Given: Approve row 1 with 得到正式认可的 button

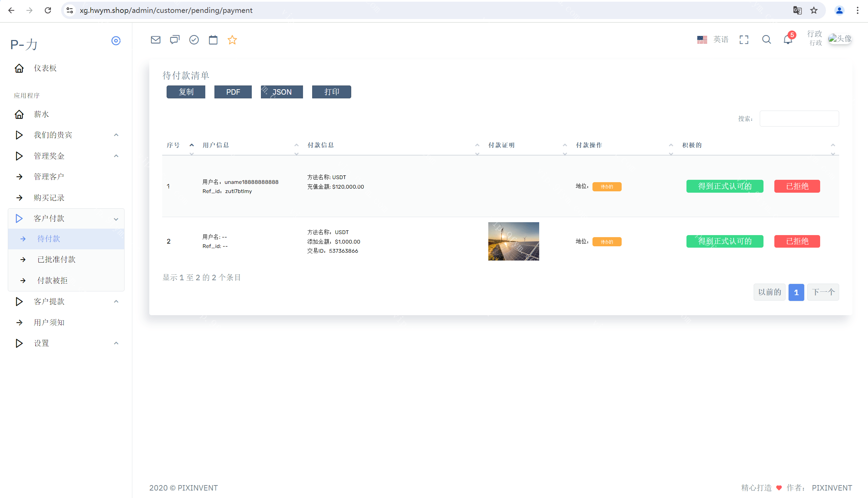Looking at the screenshot, I should pos(725,186).
